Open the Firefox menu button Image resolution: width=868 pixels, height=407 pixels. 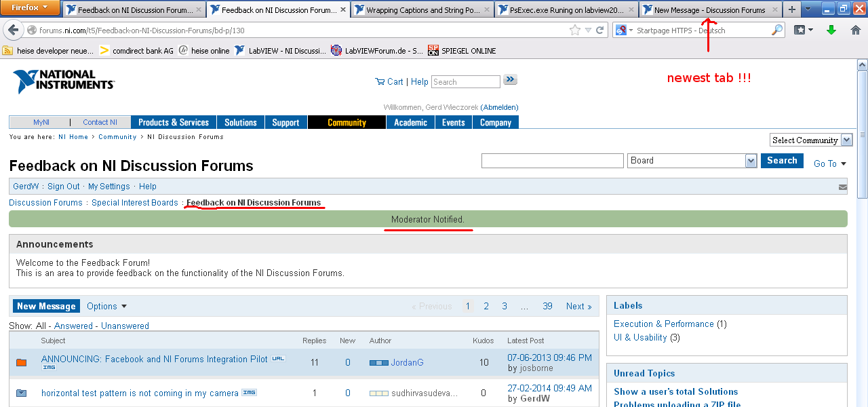pos(31,7)
